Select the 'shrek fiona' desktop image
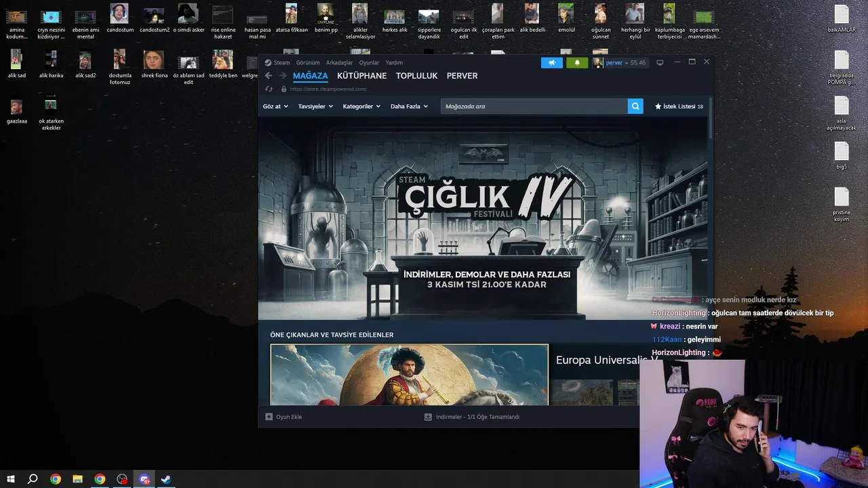 tap(154, 64)
